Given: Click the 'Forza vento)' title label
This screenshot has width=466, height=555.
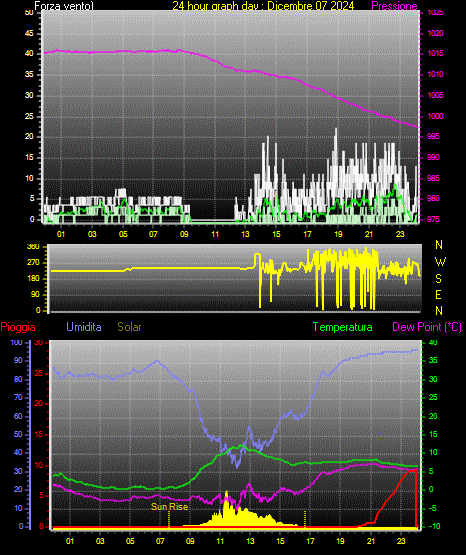Looking at the screenshot, I should click(x=64, y=6).
